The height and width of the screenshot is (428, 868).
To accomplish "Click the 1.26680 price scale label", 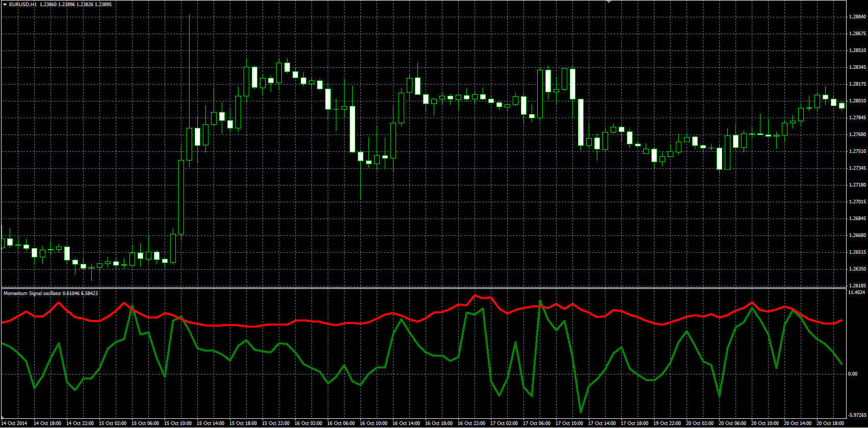I will click(857, 235).
